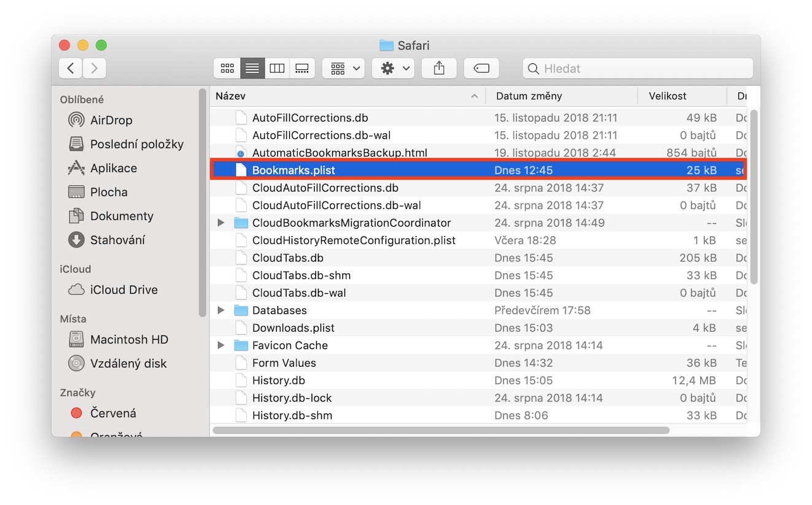The image size is (812, 505).
Task: Click the file list horizontal scrollbar
Action: click(441, 431)
